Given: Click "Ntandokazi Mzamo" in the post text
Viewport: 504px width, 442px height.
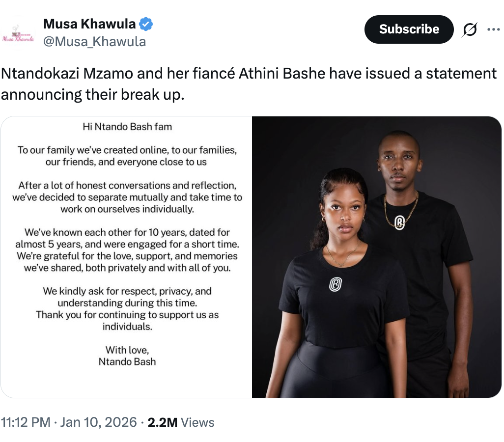Looking at the screenshot, I should [x=67, y=74].
